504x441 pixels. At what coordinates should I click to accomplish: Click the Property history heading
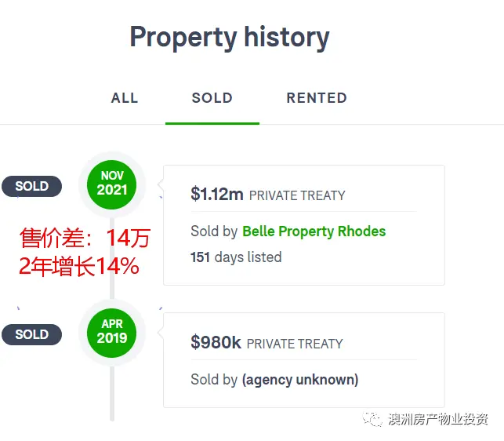[x=230, y=38]
